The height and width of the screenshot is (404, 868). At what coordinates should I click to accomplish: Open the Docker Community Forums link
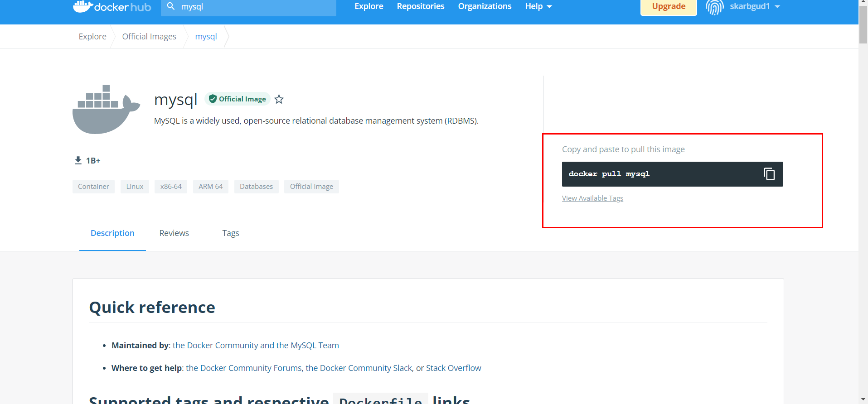243,368
